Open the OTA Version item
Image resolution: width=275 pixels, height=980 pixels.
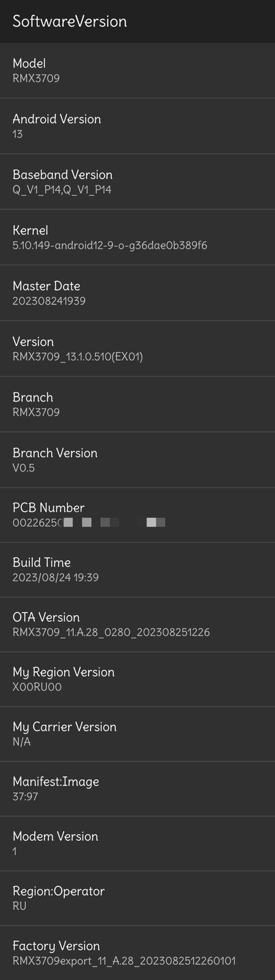[137, 624]
